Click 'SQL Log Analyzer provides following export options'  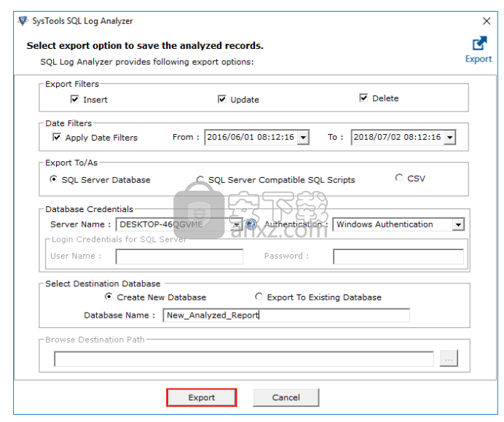[147, 62]
